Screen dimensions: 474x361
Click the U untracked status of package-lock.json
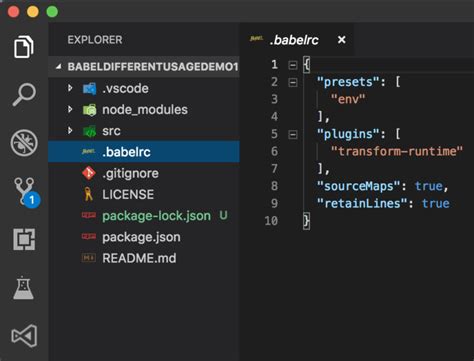click(223, 215)
